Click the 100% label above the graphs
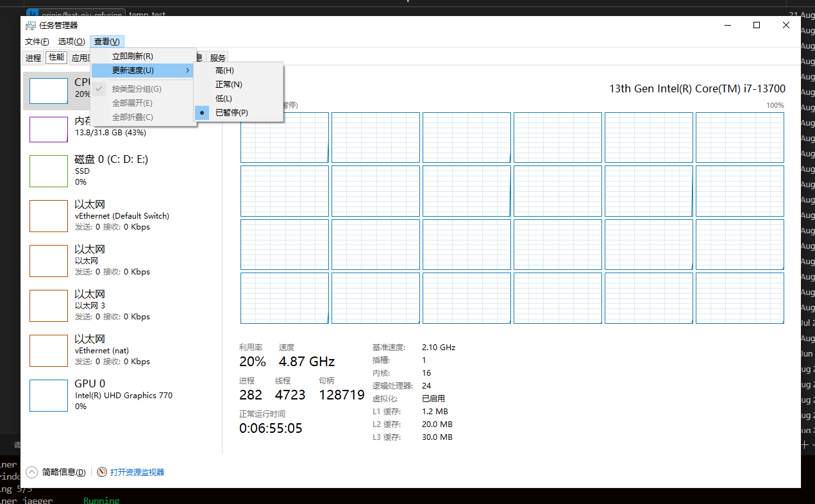815x504 pixels. coord(775,105)
